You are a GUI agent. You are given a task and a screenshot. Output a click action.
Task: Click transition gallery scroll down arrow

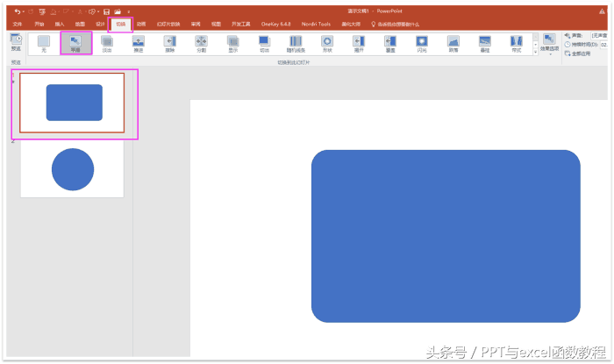coord(535,45)
